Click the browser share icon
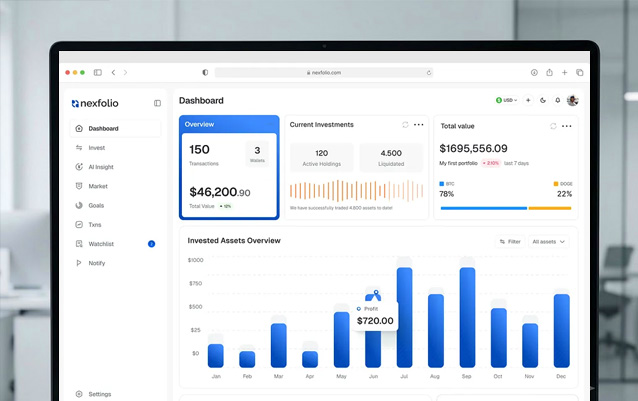Image resolution: width=638 pixels, height=401 pixels. tap(549, 72)
